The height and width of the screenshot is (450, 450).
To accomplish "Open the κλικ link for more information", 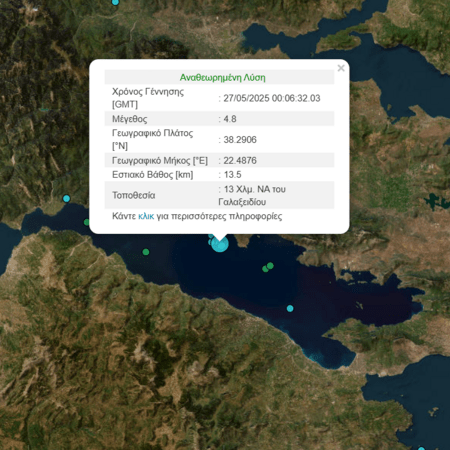I will pos(146,216).
